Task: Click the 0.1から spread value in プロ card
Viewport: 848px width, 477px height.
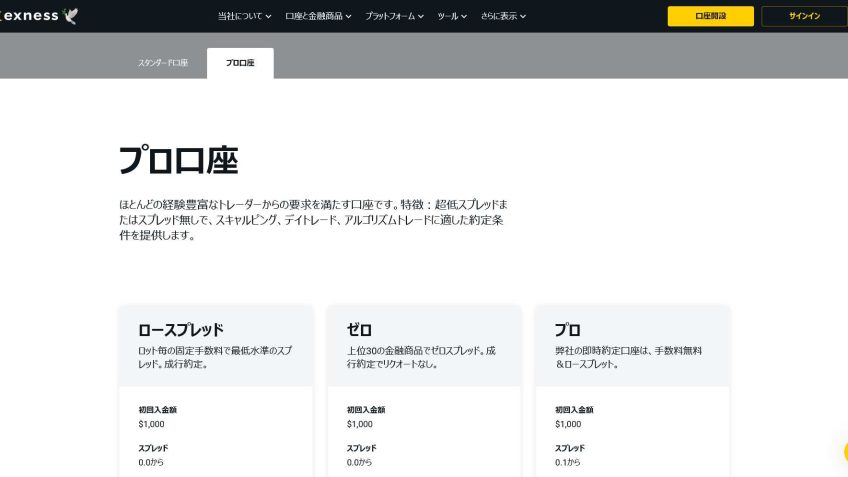Action: [568, 462]
